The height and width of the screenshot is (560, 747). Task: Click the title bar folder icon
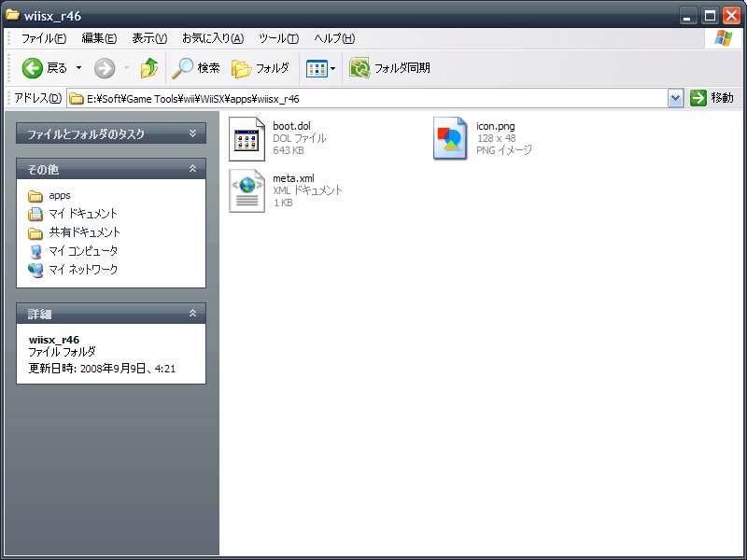pos(12,15)
